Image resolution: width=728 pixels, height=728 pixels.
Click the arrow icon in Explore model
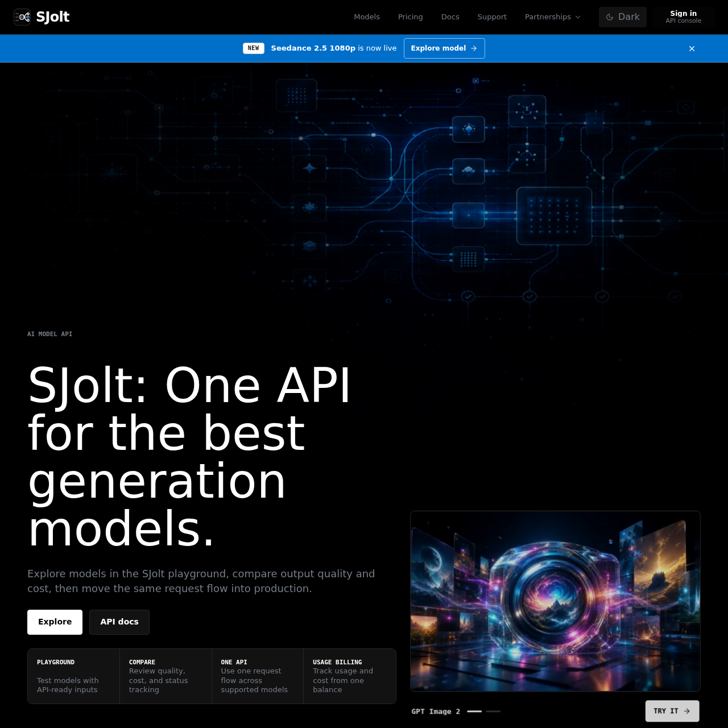pyautogui.click(x=474, y=48)
